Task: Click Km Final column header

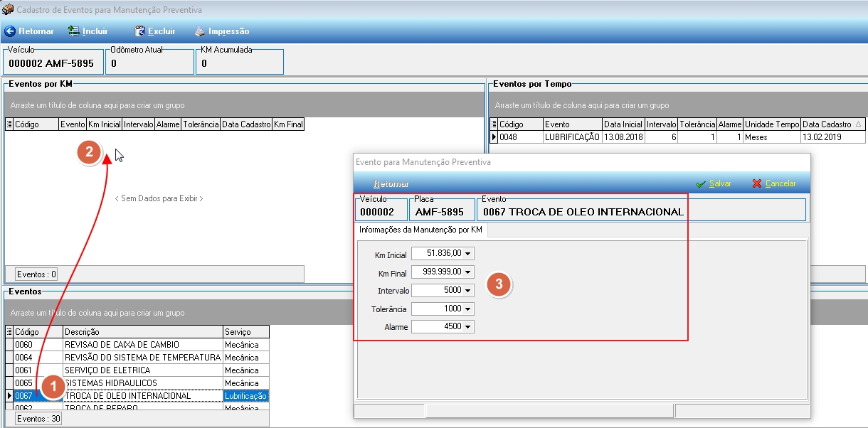Action: 288,124
